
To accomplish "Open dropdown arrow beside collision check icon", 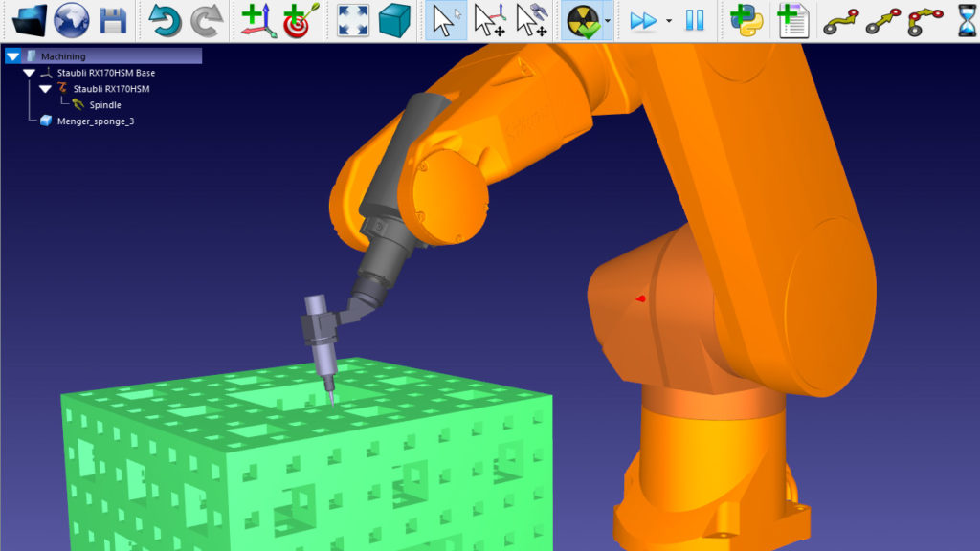I will point(607,21).
